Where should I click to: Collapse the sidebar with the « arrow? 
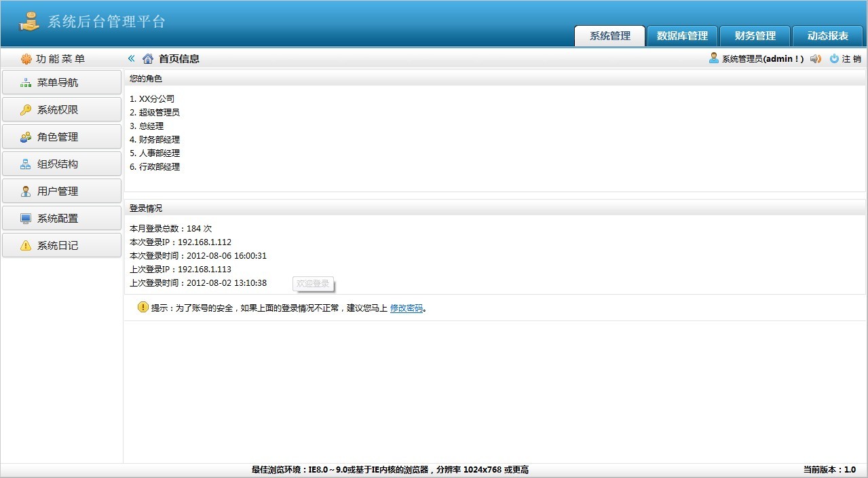tap(130, 58)
